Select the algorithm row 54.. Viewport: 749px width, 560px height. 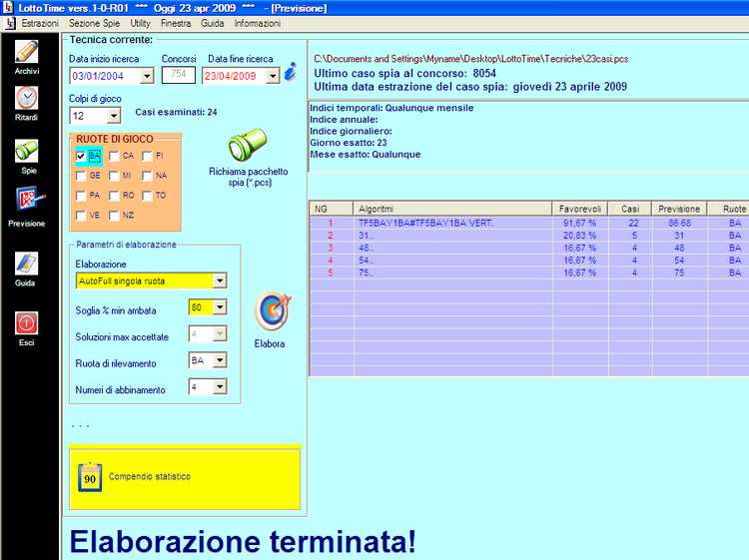(x=529, y=261)
